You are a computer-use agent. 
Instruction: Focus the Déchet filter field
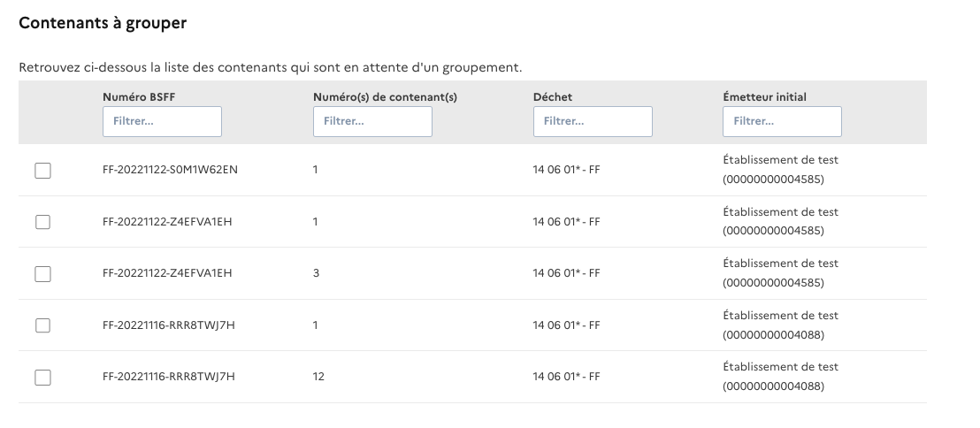593,122
